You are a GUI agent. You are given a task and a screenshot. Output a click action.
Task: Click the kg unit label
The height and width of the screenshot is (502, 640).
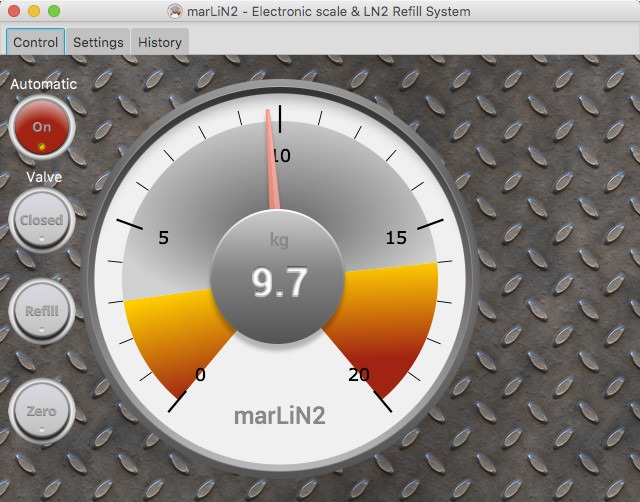tap(279, 240)
